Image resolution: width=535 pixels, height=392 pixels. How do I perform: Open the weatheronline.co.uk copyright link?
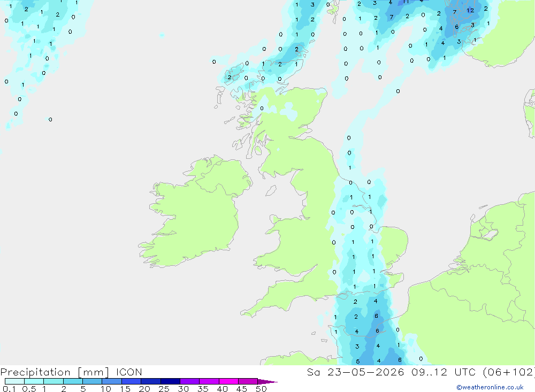click(490, 387)
